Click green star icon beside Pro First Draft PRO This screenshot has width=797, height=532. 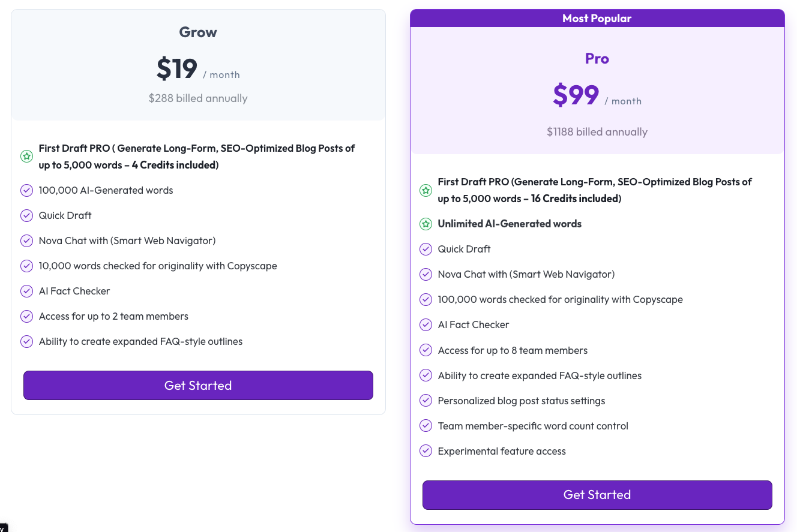pos(426,190)
